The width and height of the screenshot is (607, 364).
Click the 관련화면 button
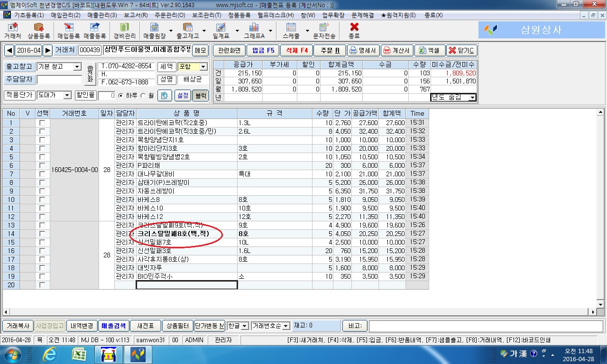pos(229,50)
